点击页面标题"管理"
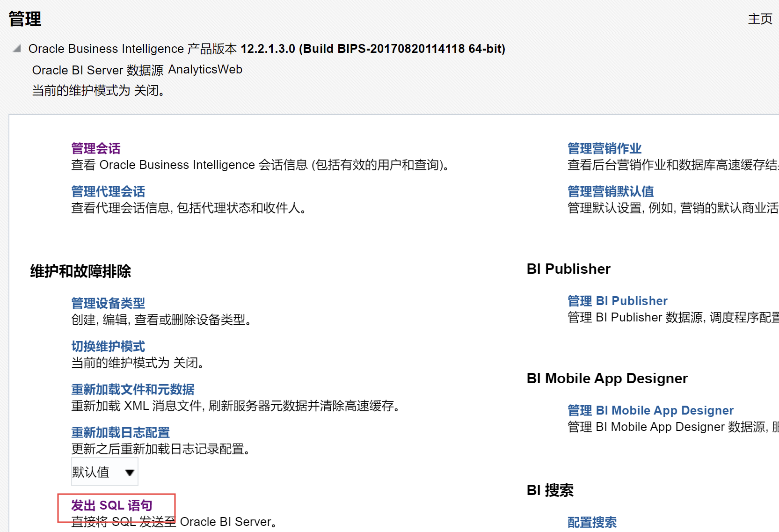Screen dimensions: 779x532 pos(24,20)
